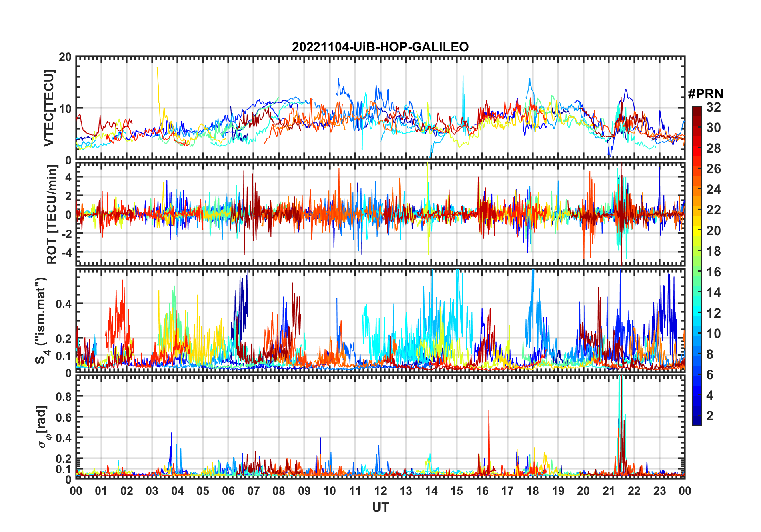Screen dimensions: 761x532
Task: Click tick label -2 on ROT axis
Action: pos(66,234)
